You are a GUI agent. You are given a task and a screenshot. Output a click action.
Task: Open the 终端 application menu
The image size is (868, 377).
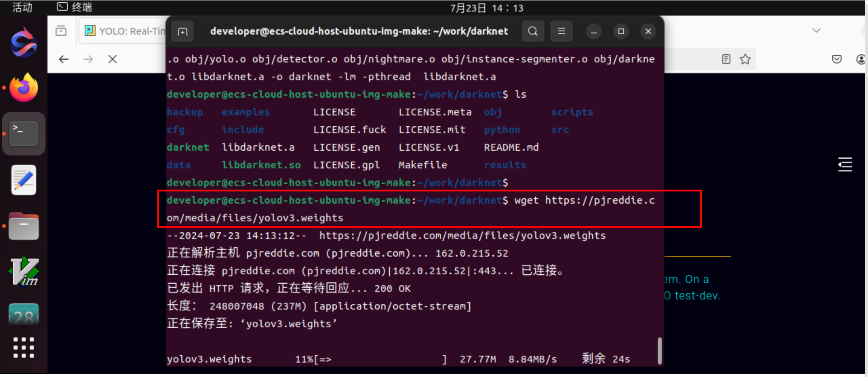point(75,7)
